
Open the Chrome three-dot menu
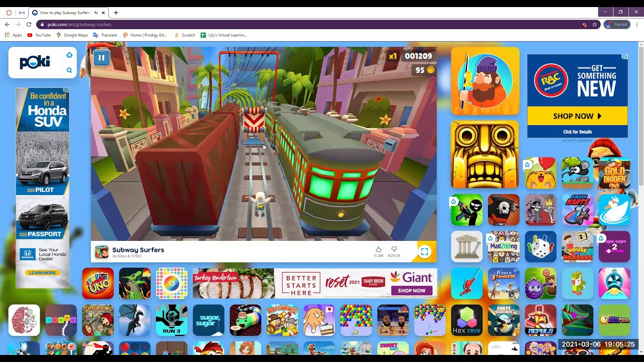pyautogui.click(x=637, y=24)
